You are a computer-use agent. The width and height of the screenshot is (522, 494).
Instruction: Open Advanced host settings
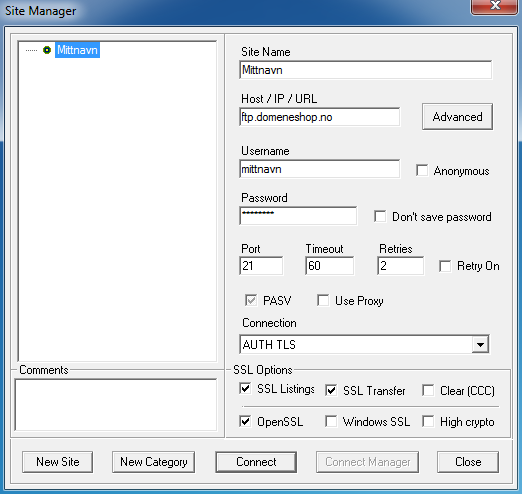(x=457, y=117)
